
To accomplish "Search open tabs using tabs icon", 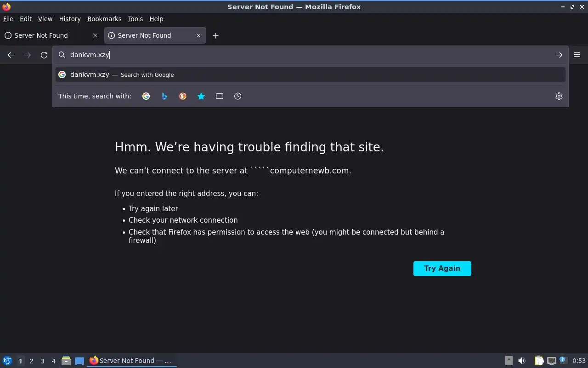I will pos(220,96).
